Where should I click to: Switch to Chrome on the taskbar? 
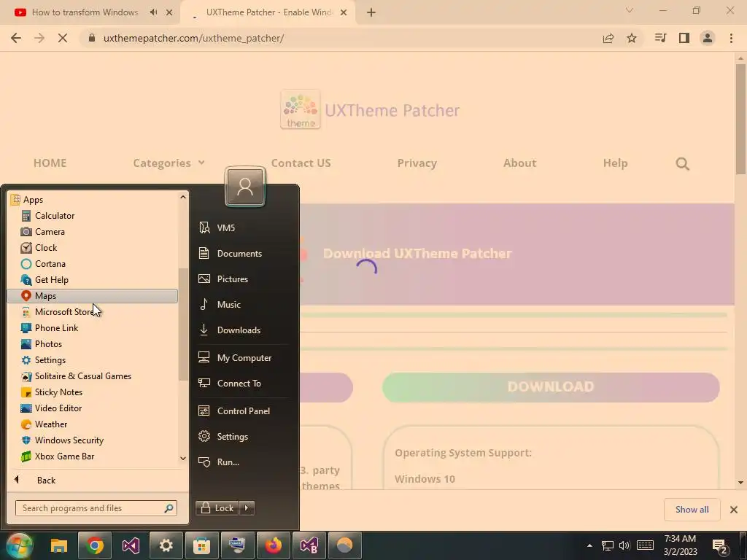(95, 545)
